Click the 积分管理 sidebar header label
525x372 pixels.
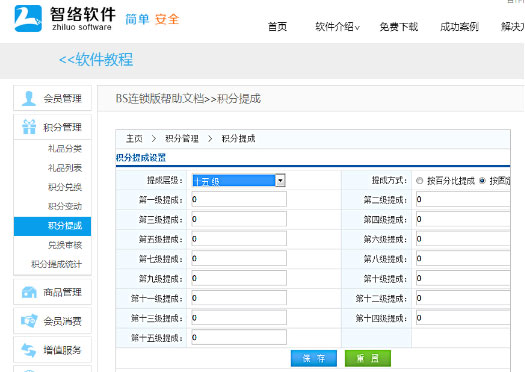[x=63, y=127]
